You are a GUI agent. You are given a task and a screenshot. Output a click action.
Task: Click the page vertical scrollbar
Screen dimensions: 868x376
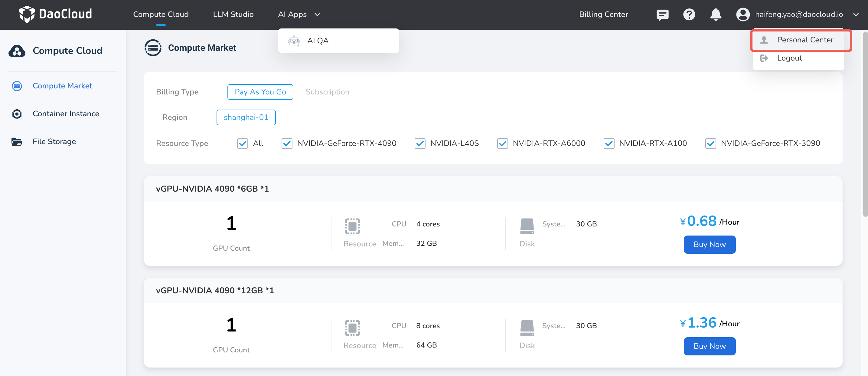[x=865, y=125]
